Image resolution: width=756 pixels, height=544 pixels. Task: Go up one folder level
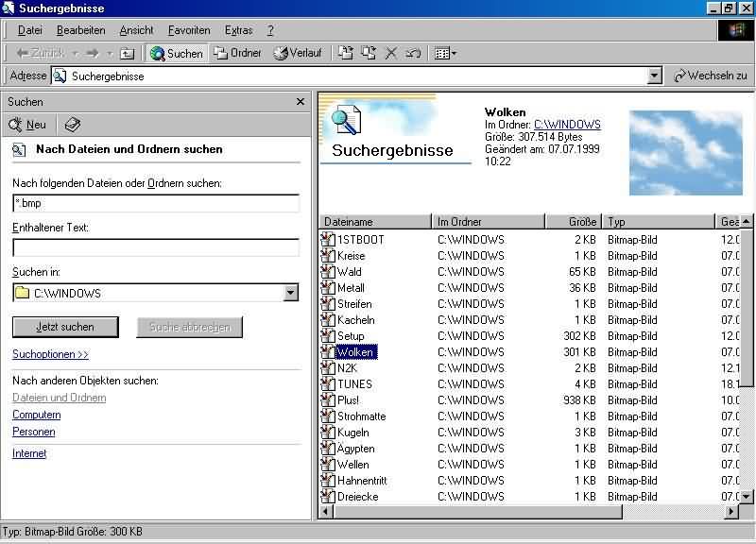(127, 54)
